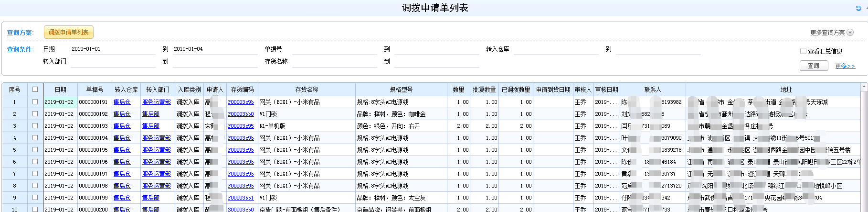This screenshot has width=868, height=212.
Task: Click the start date field showing 2019-01-01
Action: pos(113,49)
